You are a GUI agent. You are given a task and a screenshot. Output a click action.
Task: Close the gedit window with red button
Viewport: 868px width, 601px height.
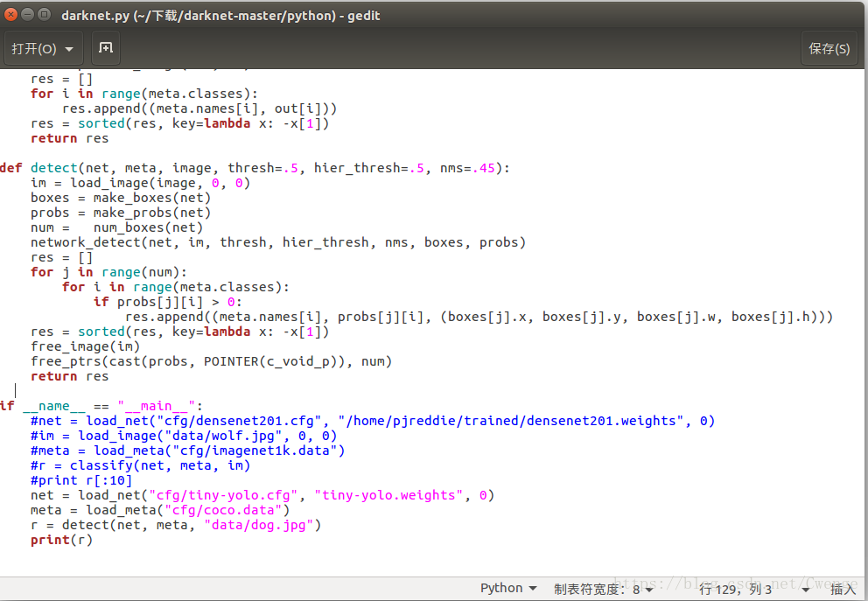coord(10,14)
